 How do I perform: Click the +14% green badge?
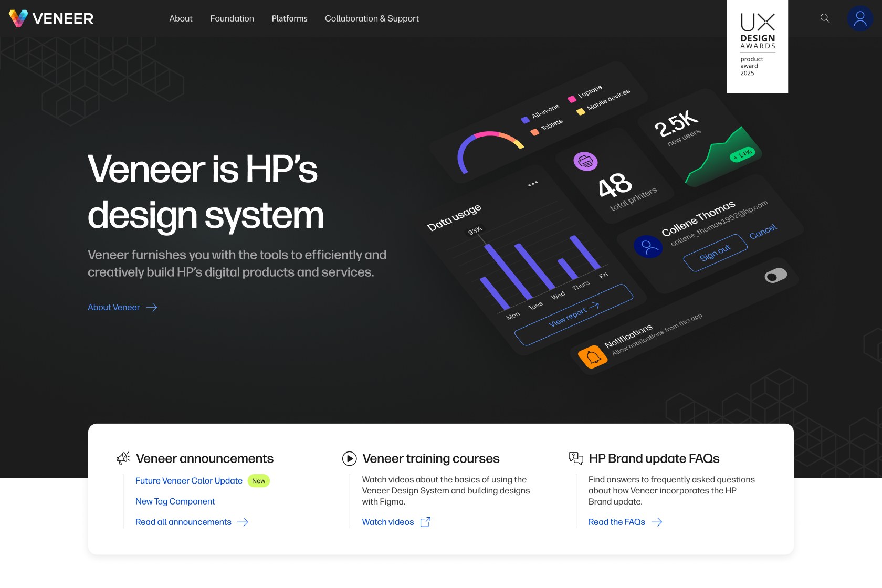pyautogui.click(x=743, y=154)
